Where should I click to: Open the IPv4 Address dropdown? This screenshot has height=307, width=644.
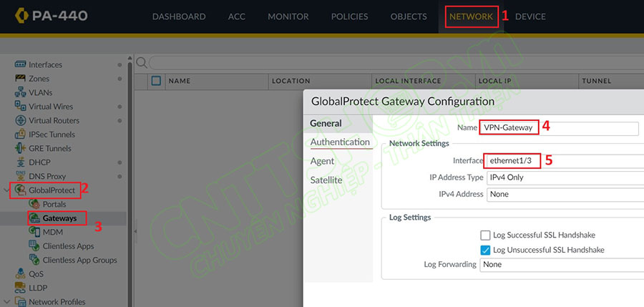565,194
